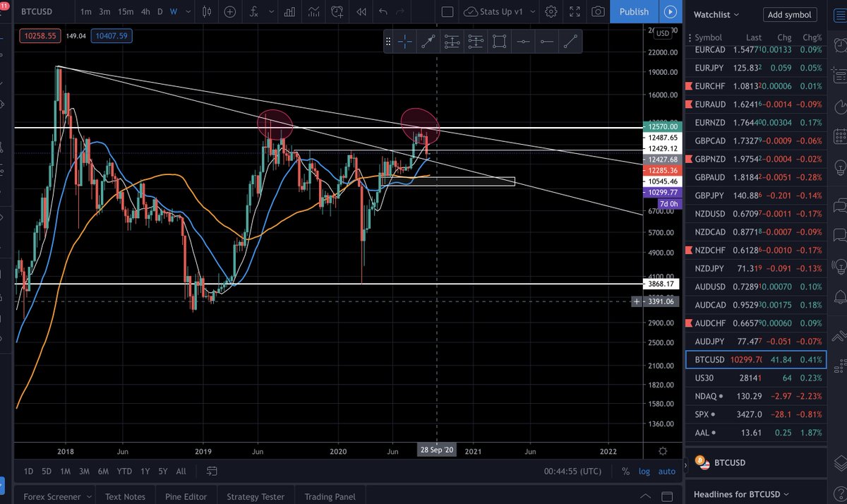847x504 pixels.
Task: Open the Go to date icon
Action: click(x=212, y=471)
